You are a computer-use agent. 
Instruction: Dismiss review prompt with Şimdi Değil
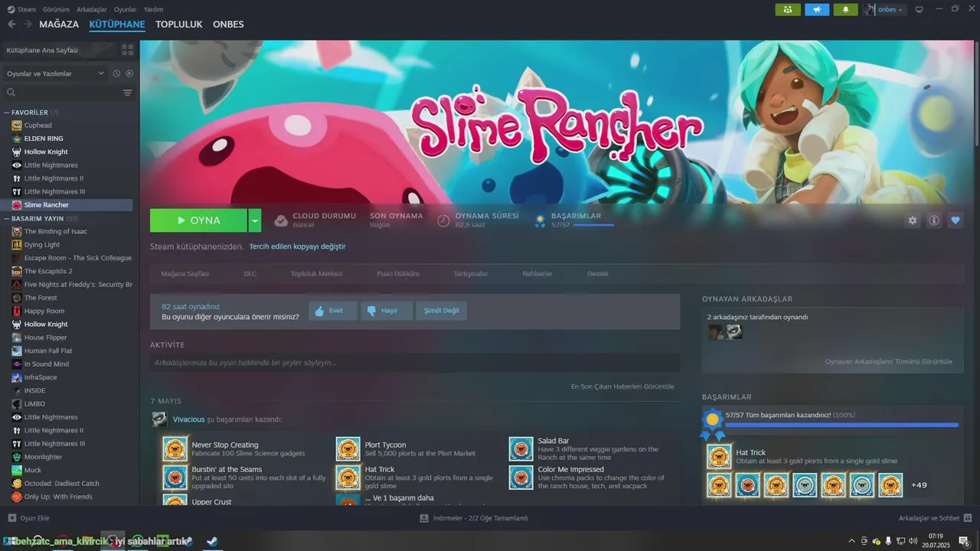pos(442,311)
